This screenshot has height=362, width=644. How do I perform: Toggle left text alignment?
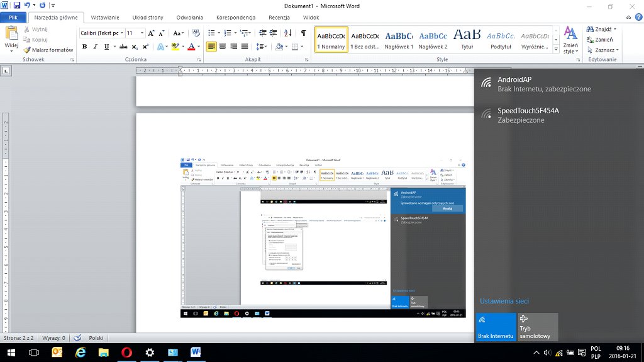coord(211,47)
